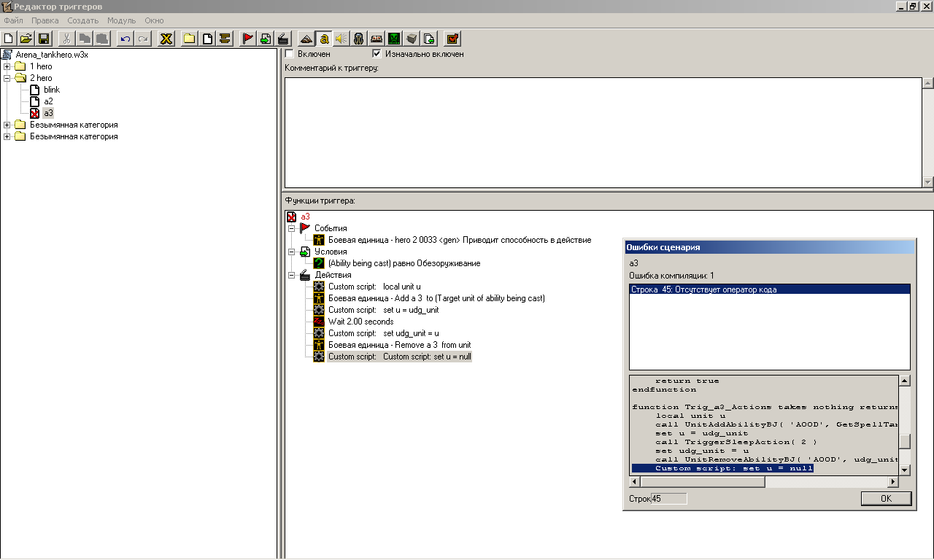Image resolution: width=934 pixels, height=560 pixels.
Task: Click the Undo arrow in toolbar
Action: pyautogui.click(x=126, y=39)
